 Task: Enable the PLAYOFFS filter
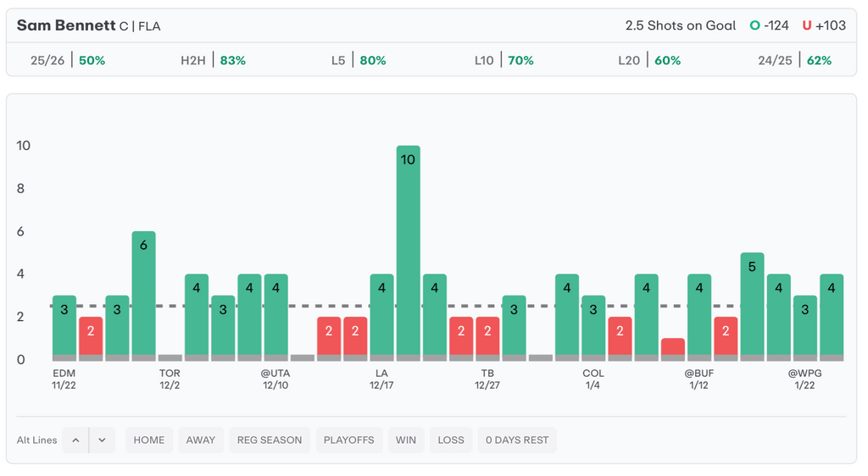(348, 440)
